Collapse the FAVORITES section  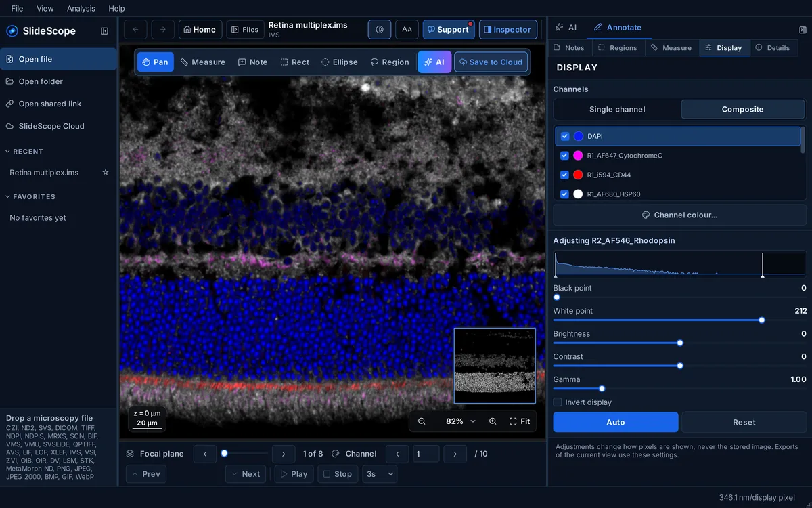pyautogui.click(x=30, y=197)
